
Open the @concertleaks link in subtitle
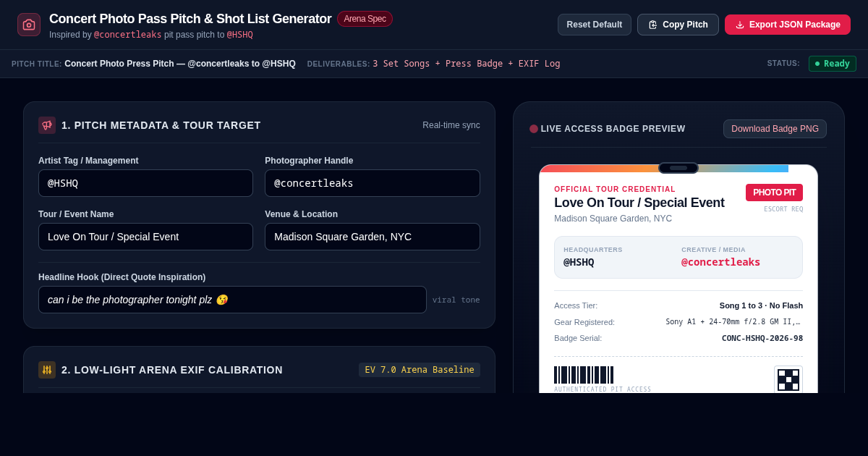coord(128,35)
